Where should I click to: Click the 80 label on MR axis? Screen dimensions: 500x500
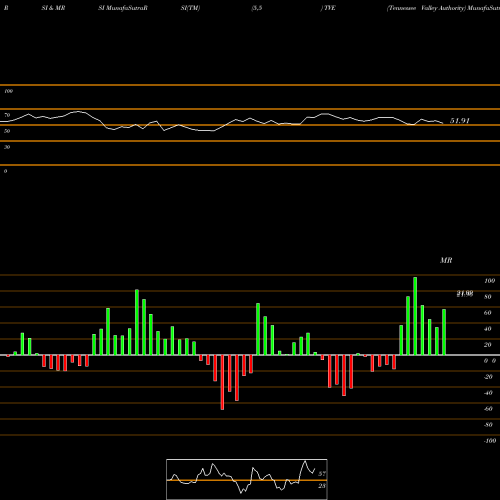tap(488, 297)
